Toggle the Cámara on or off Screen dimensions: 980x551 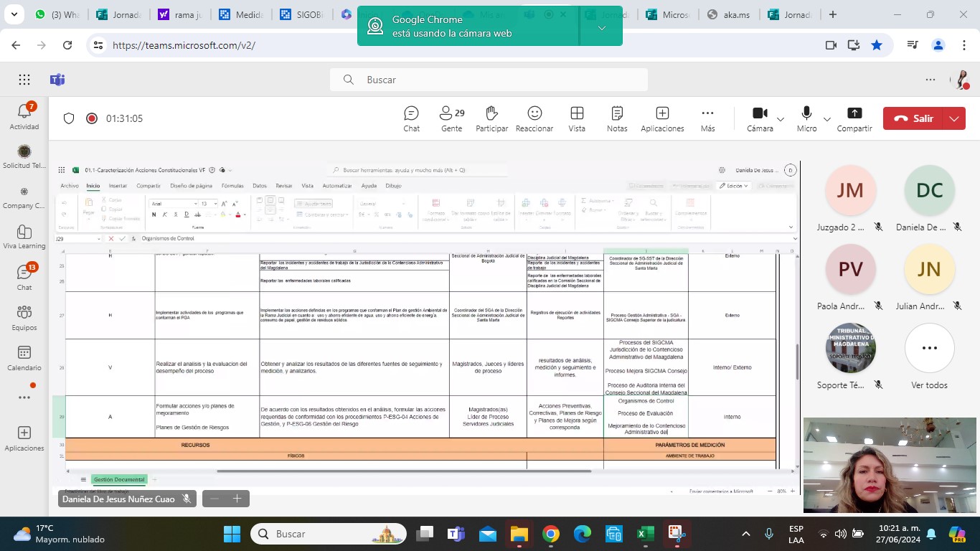[x=760, y=119]
